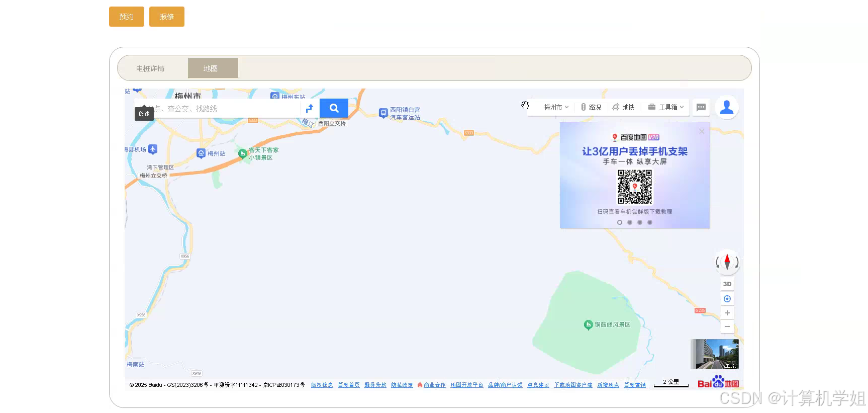Screen dimensions: 868x413
Task: Click the 预约 reservation button
Action: (x=127, y=17)
